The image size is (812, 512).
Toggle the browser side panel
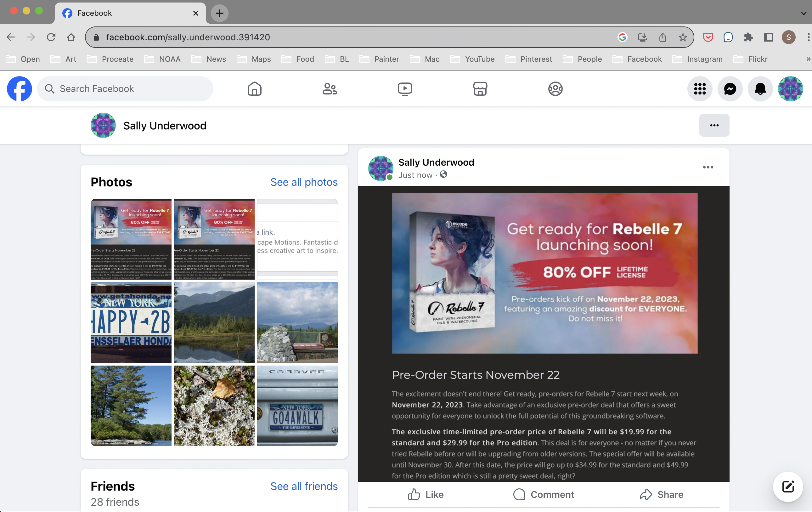[x=769, y=37]
